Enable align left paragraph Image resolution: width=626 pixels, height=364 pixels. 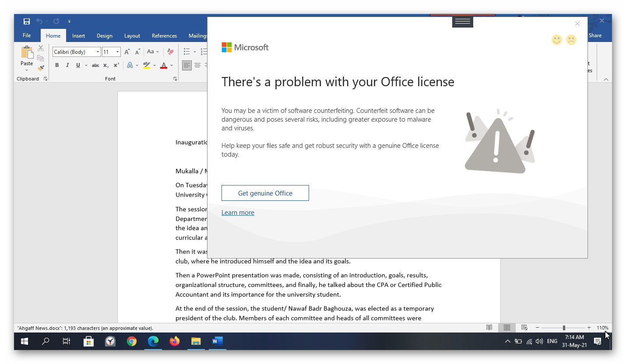pos(187,65)
